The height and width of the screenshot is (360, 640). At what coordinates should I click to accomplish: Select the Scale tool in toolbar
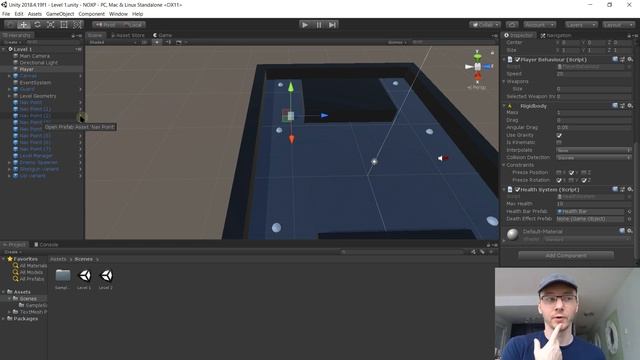(x=51, y=24)
